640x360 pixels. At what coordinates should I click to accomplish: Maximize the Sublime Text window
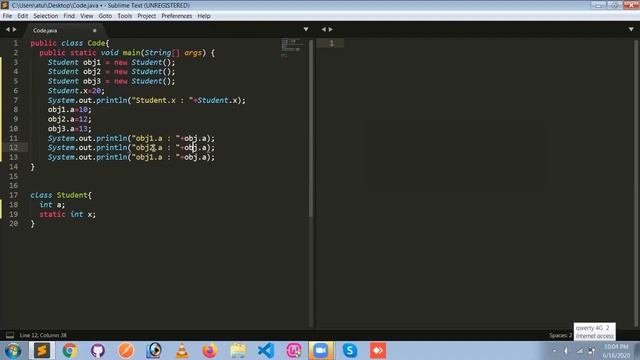pyautogui.click(x=614, y=5)
